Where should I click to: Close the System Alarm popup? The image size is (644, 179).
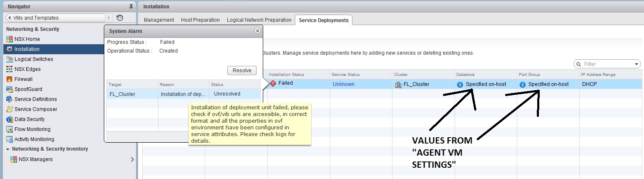(x=257, y=31)
